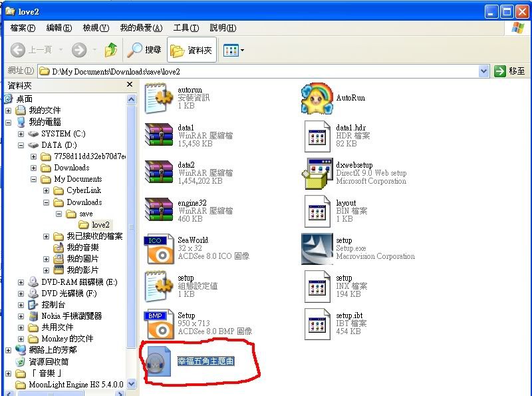
Task: Click the 搜尋 search toolbar button
Action: click(x=144, y=50)
